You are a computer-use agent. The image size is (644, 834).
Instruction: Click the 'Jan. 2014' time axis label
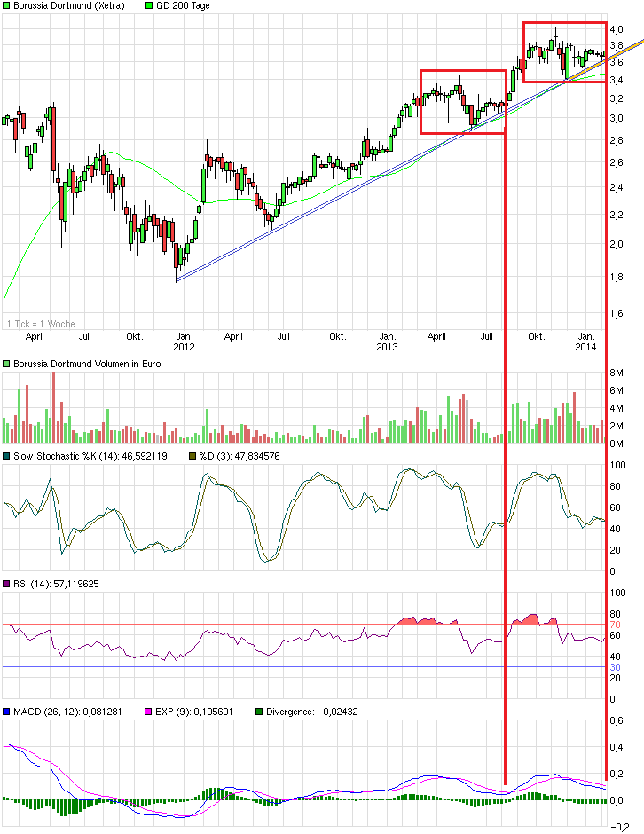tap(586, 342)
